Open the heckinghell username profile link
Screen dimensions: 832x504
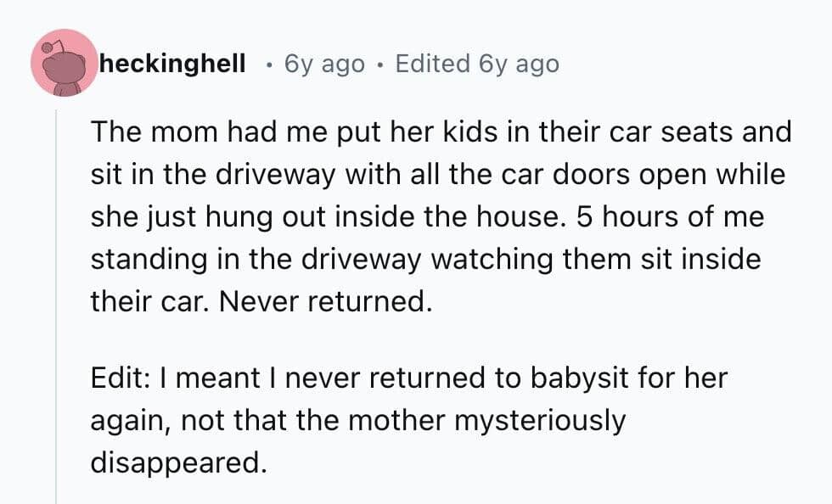pyautogui.click(x=172, y=64)
